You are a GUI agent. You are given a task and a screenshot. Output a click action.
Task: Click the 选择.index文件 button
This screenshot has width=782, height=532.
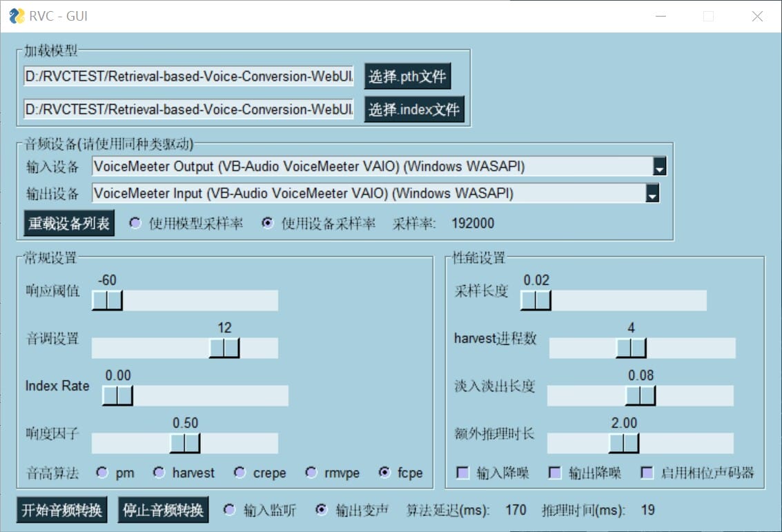click(413, 109)
